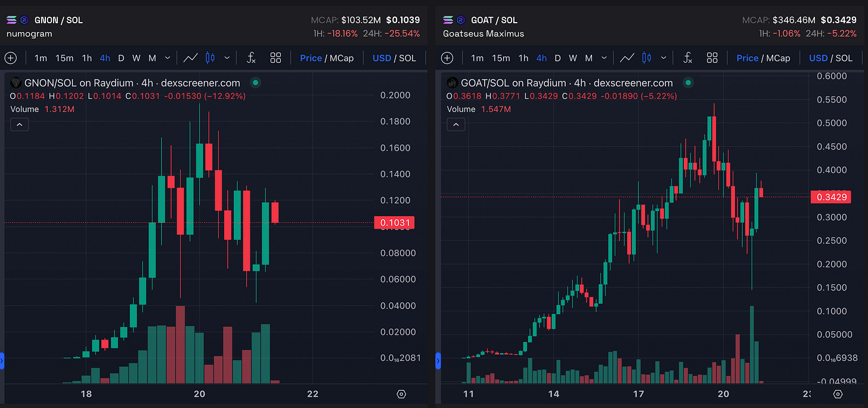Select 1m timeframe on GOAT chart

pos(477,58)
